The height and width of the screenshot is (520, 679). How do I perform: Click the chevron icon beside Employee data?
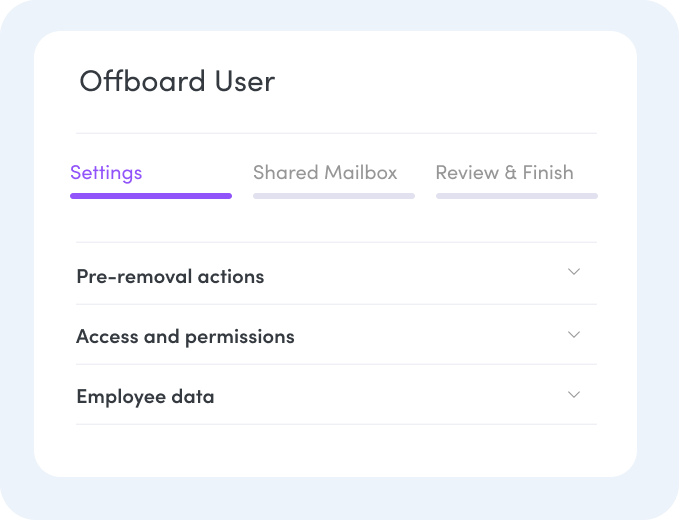click(574, 394)
